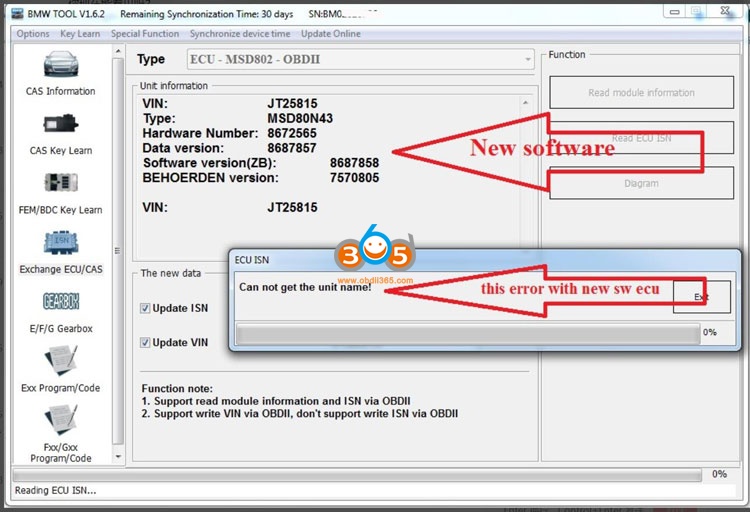Click BEHOERDEN version value 7570805
The image size is (750, 512).
(354, 178)
